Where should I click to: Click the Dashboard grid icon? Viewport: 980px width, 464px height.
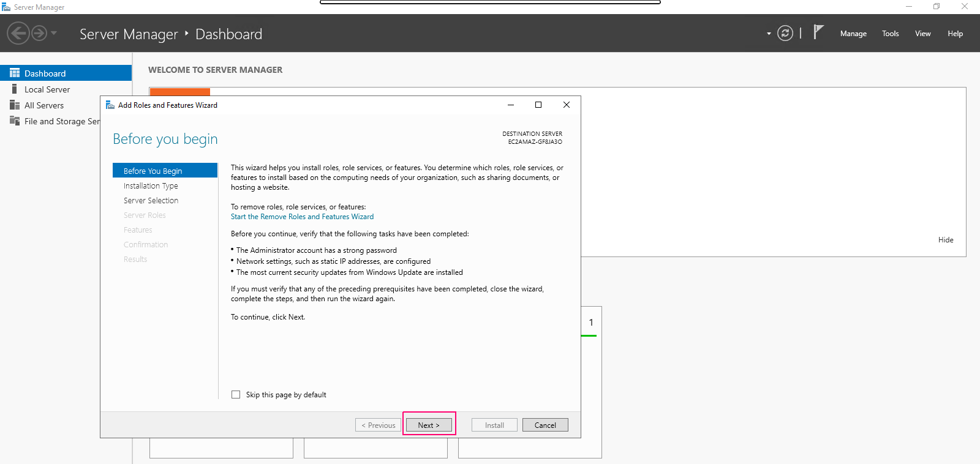point(15,73)
